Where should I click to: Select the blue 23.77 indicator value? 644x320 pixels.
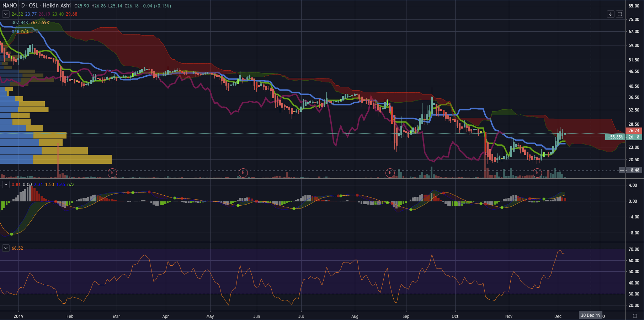point(31,14)
